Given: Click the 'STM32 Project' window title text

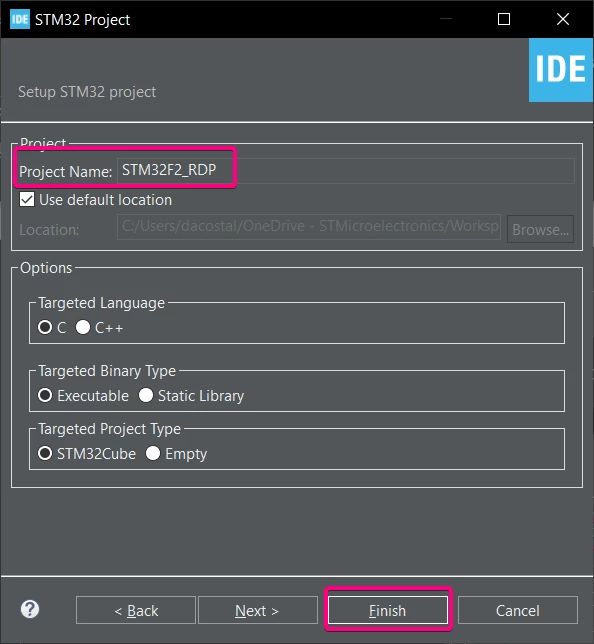Looking at the screenshot, I should point(83,20).
